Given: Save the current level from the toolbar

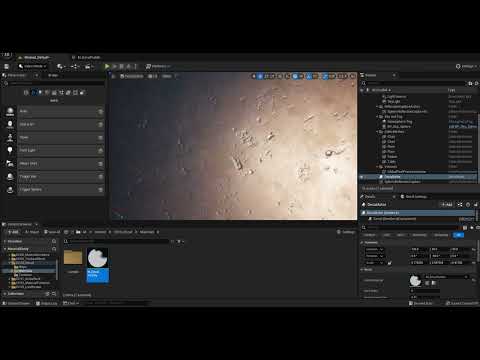Looking at the screenshot, I should 6,67.
